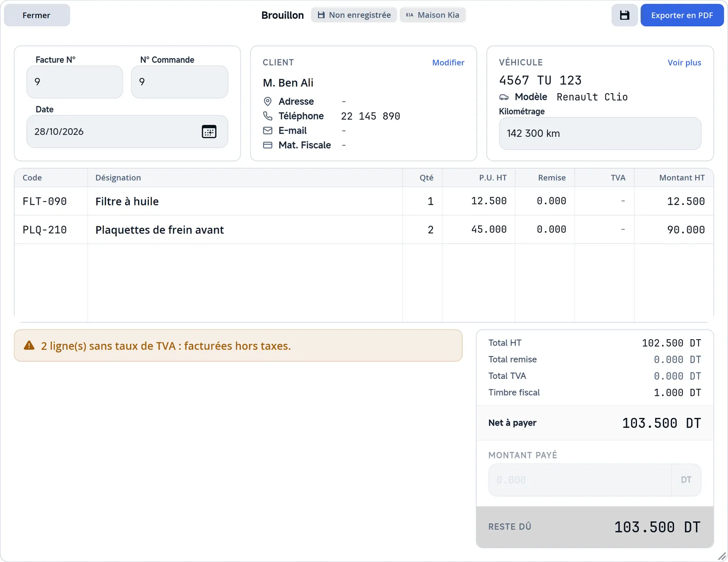
Task: Click the Non enregistrée status label
Action: (x=360, y=15)
